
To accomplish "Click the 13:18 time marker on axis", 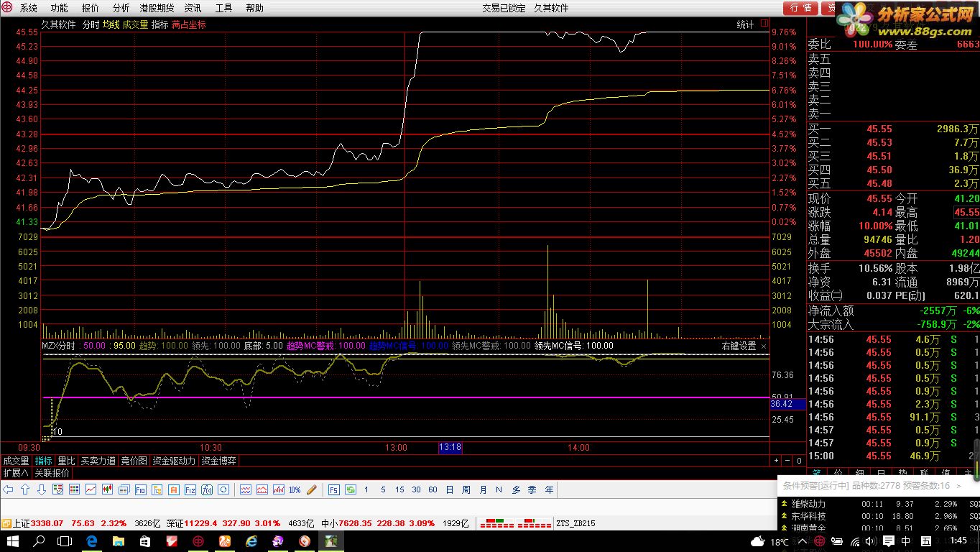I will click(450, 447).
